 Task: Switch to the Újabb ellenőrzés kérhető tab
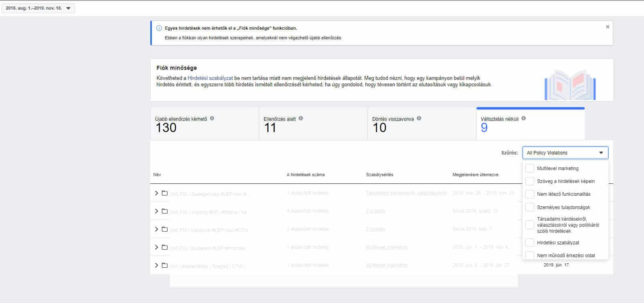204,124
